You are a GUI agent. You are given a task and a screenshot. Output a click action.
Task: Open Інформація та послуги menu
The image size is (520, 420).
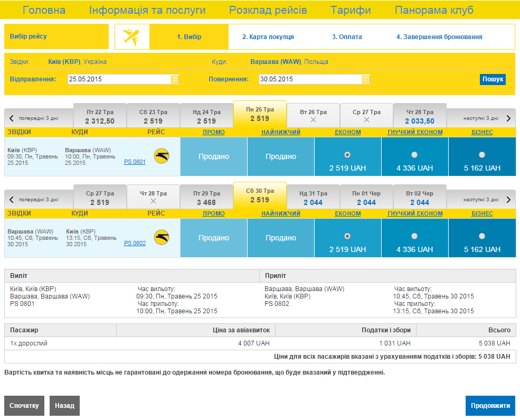[x=147, y=10]
